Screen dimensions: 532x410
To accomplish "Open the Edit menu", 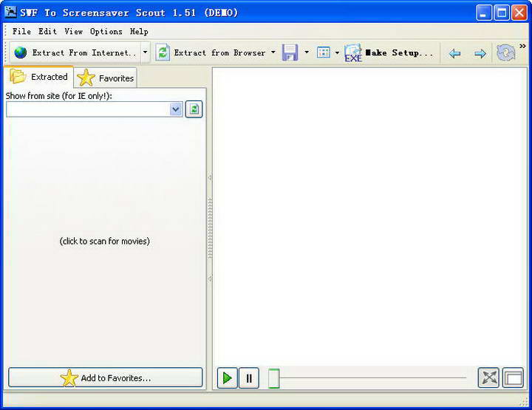I will 47,32.
